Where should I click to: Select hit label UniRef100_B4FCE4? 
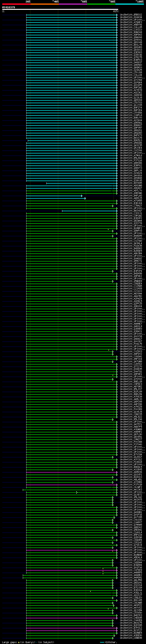[x=131, y=110]
